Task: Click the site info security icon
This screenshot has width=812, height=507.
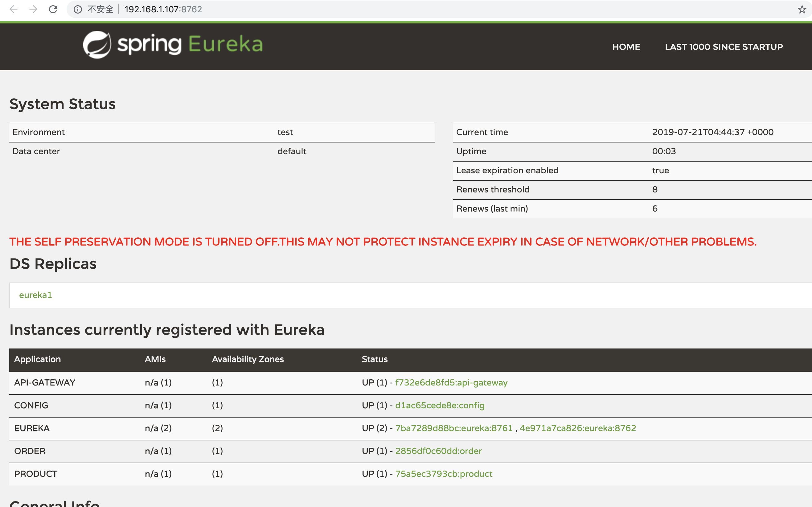Action: point(78,9)
